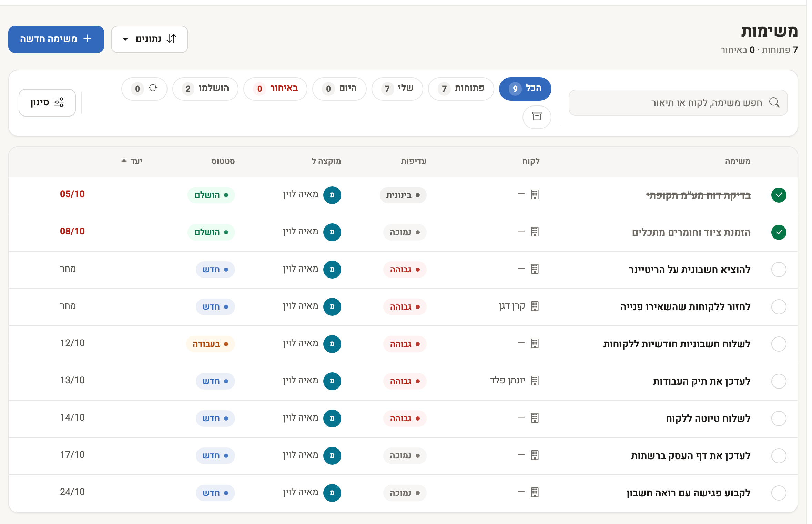The height and width of the screenshot is (524, 812).
Task: Select the הכל tab
Action: 525,89
